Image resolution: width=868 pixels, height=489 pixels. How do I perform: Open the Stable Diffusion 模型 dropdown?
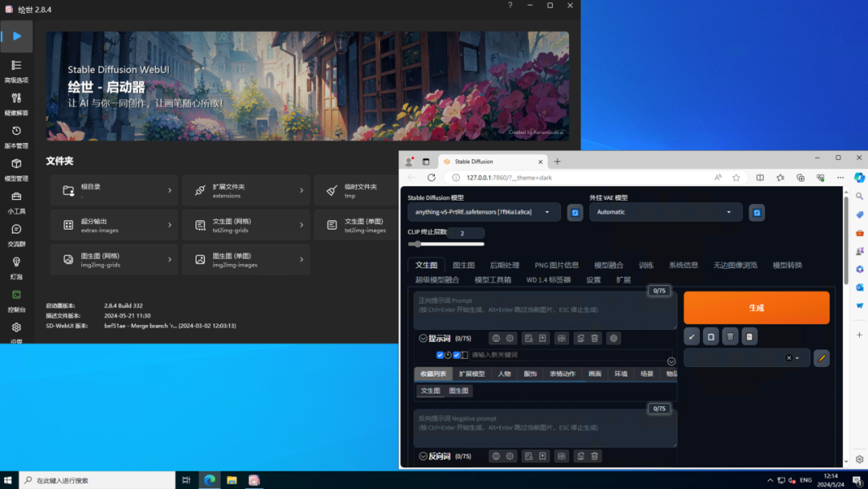point(484,212)
